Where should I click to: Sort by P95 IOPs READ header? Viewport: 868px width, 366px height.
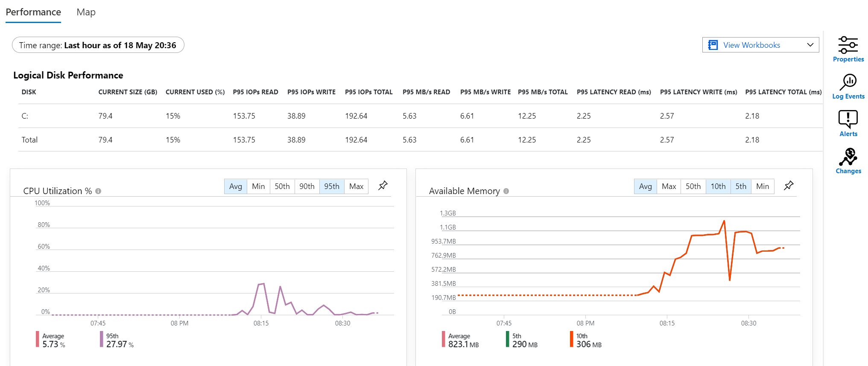(255, 92)
